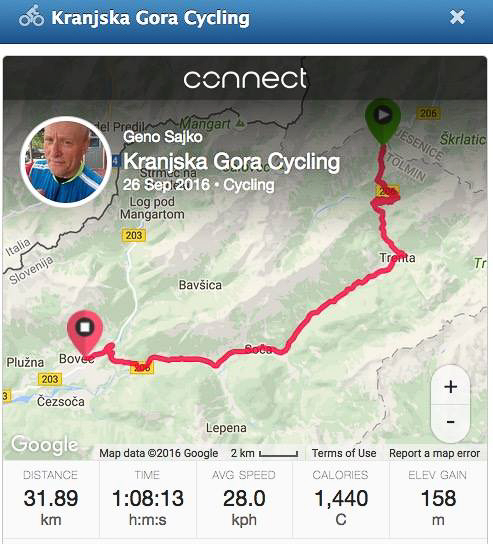Image resolution: width=493 pixels, height=544 pixels.
Task: Zoom out the map with minus button
Action: 450,422
